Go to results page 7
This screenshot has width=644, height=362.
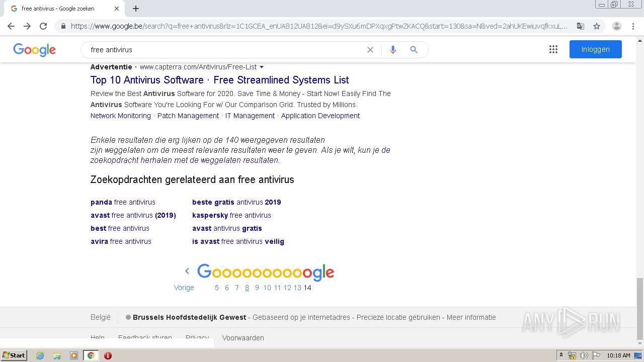pos(237,288)
